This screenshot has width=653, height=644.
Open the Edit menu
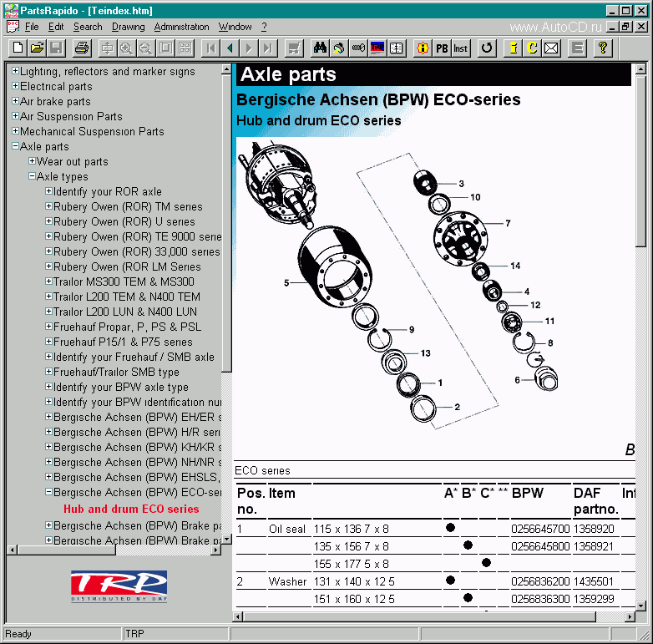[x=56, y=27]
